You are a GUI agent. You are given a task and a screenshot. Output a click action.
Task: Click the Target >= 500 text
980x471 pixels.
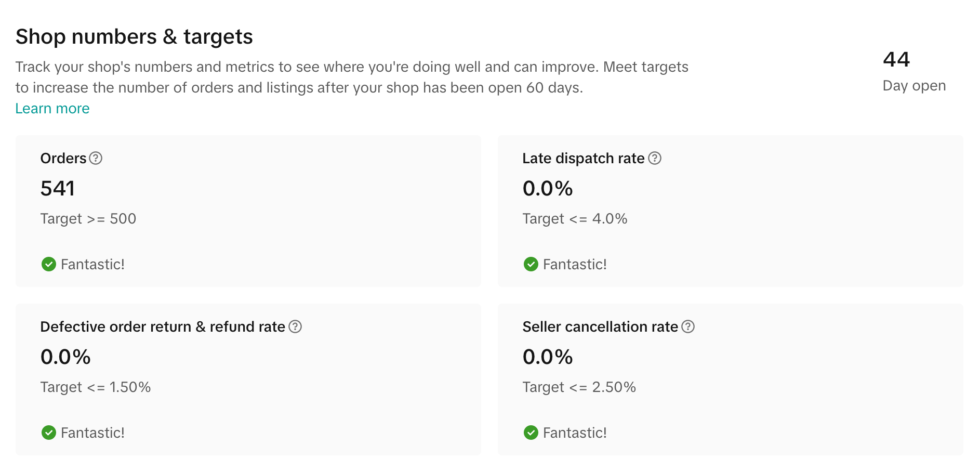(x=88, y=219)
